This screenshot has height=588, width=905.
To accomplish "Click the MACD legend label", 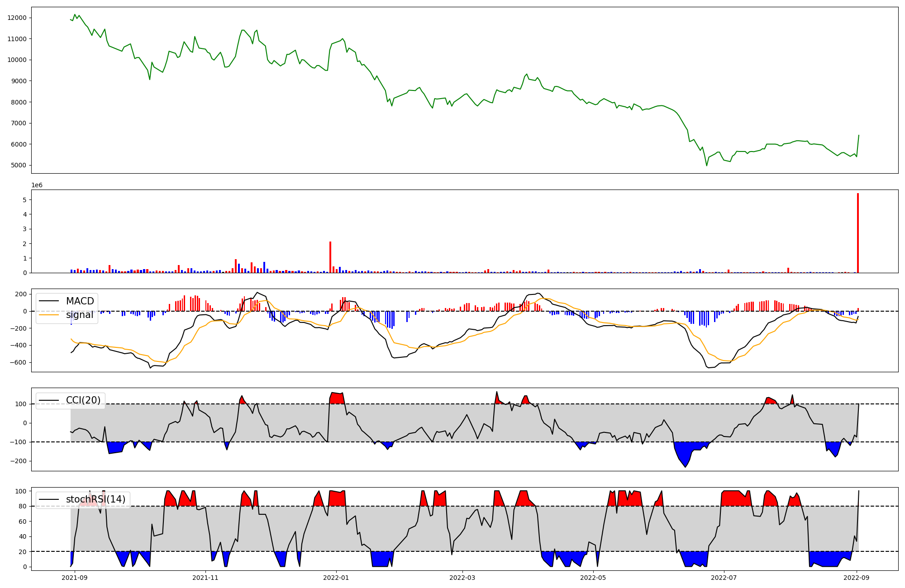I will 80,301.
